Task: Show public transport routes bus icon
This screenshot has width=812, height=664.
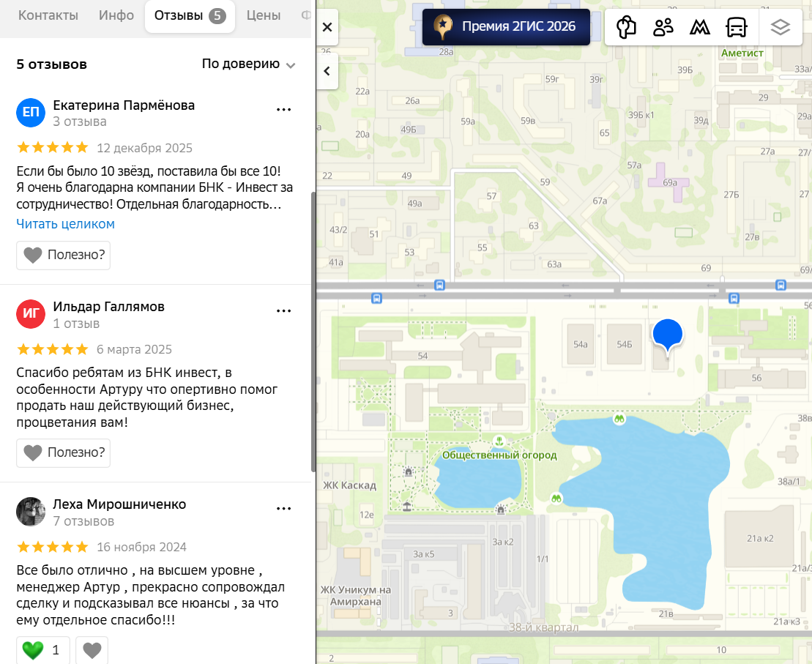Action: coord(737,27)
